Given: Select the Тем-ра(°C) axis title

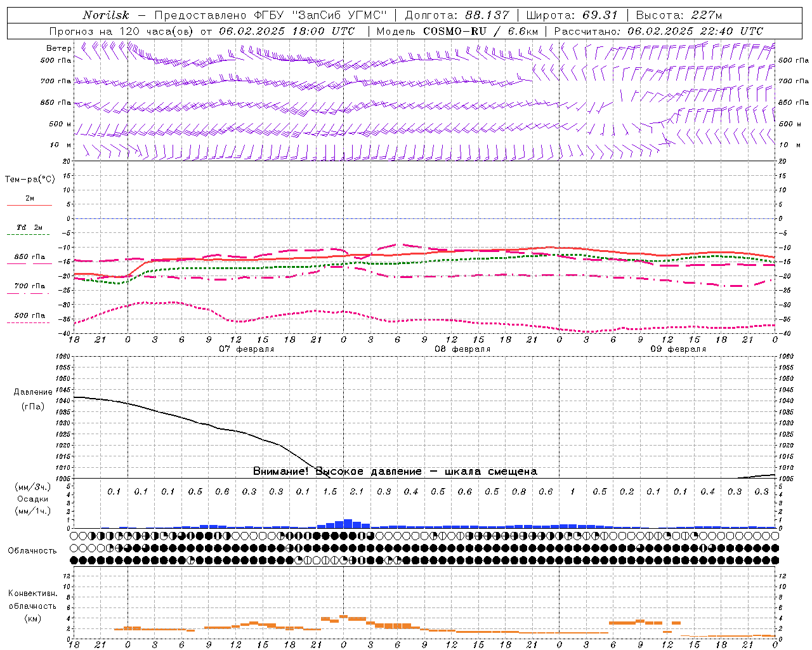Looking at the screenshot, I should tap(30, 179).
